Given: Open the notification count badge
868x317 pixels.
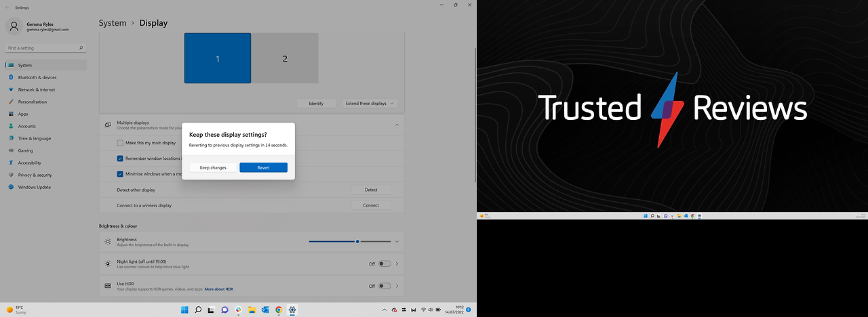Looking at the screenshot, I should point(469,310).
